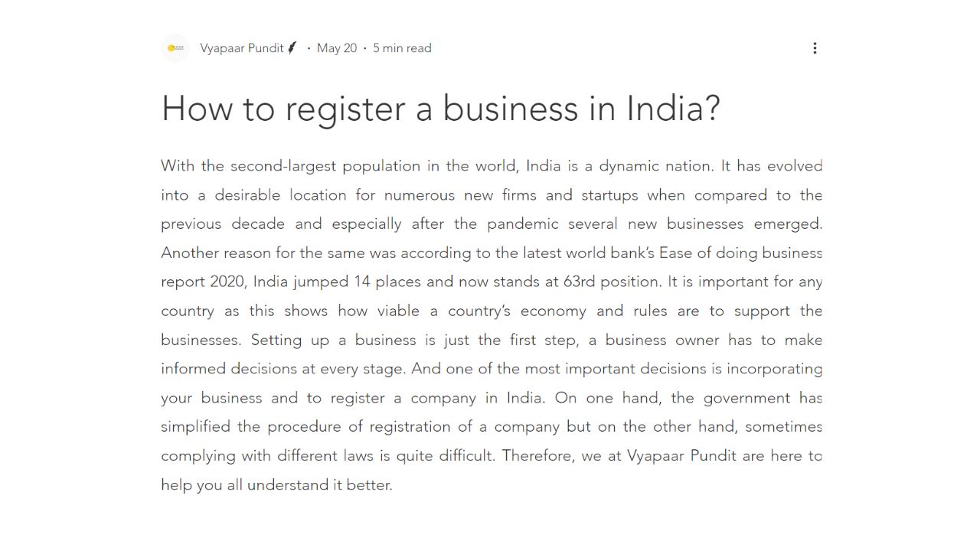The image size is (980, 551).
Task: Open the Vyapaar Pundit author name link
Action: click(x=242, y=48)
